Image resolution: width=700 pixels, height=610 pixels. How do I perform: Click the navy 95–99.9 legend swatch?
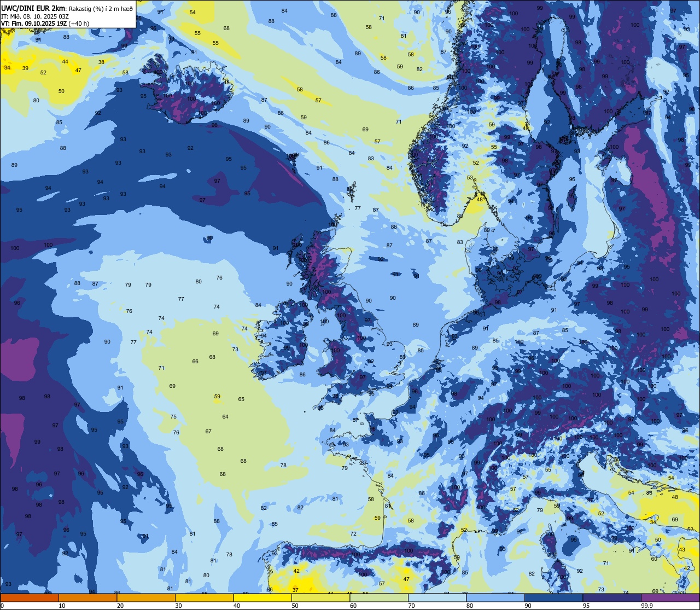[612, 598]
